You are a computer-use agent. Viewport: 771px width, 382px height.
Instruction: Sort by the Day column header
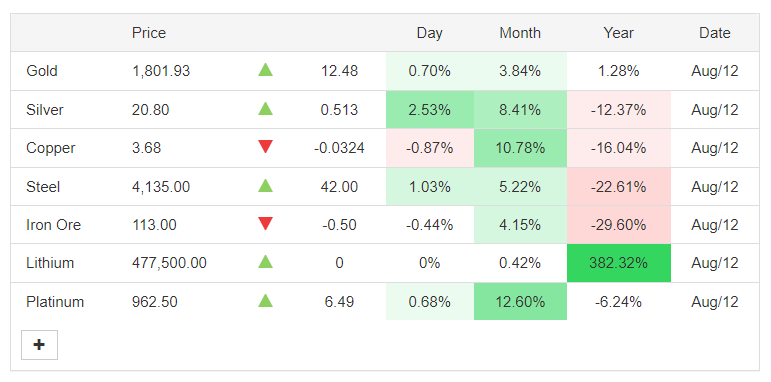(429, 33)
